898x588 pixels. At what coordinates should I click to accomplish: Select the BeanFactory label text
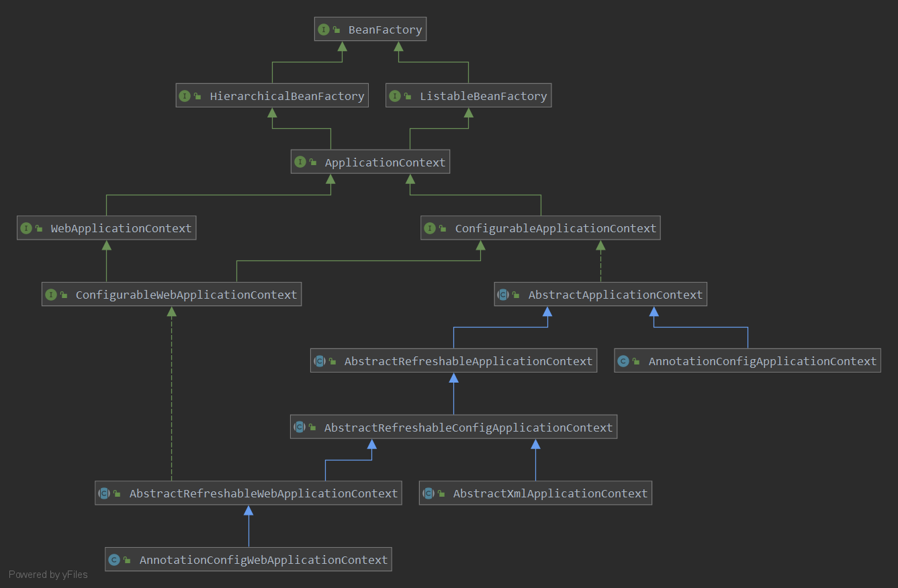[x=385, y=30]
